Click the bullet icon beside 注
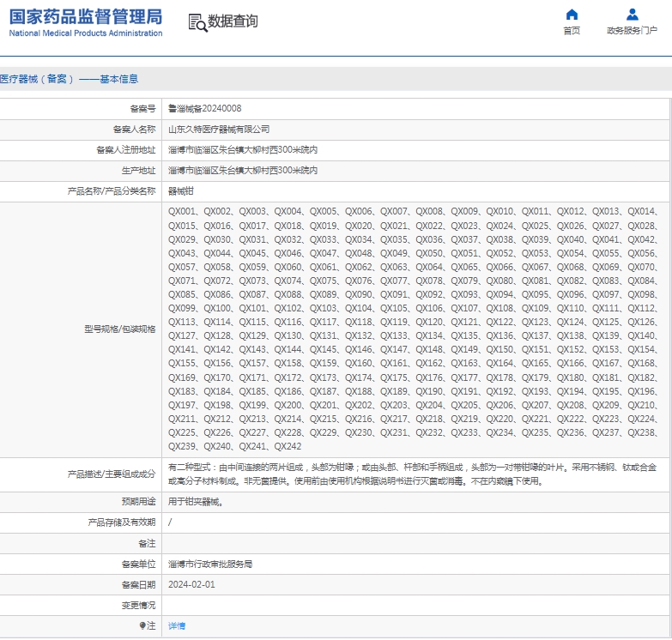Screen dimensions: 672x640 click(x=142, y=626)
